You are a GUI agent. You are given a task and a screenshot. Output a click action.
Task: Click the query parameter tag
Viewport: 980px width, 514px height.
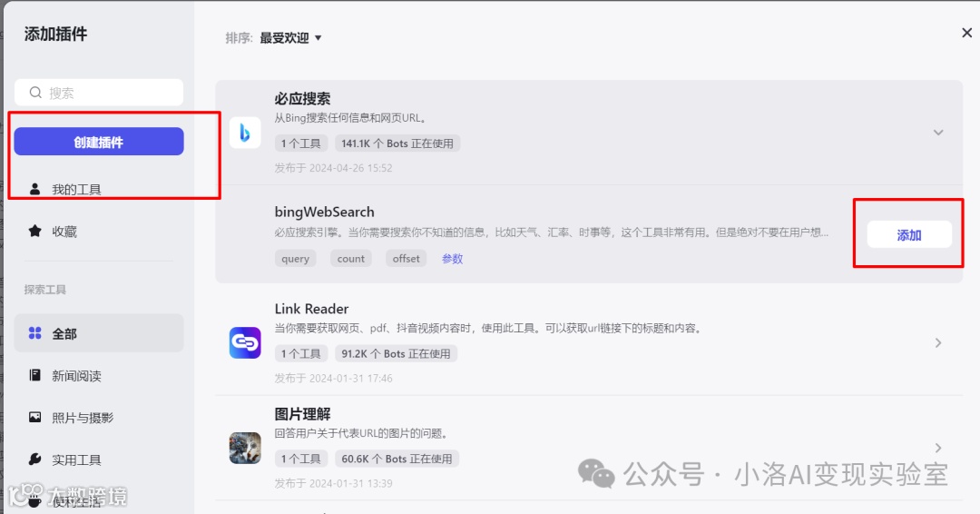(x=296, y=258)
